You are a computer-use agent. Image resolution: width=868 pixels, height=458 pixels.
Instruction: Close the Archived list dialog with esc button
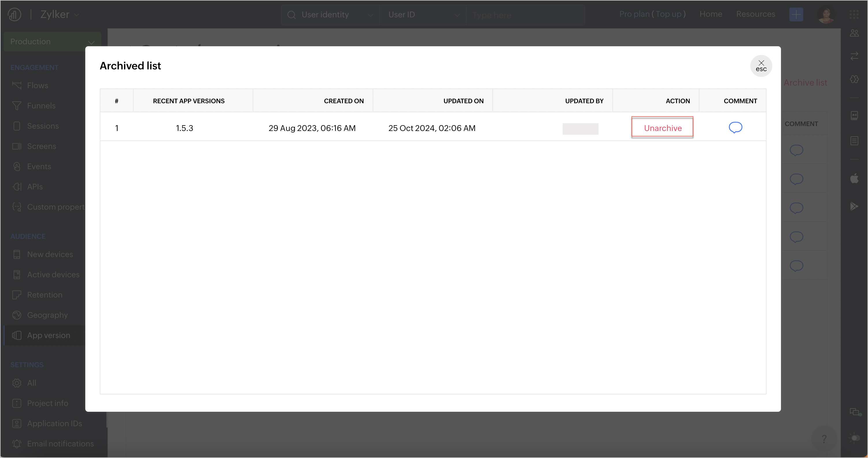(x=761, y=66)
